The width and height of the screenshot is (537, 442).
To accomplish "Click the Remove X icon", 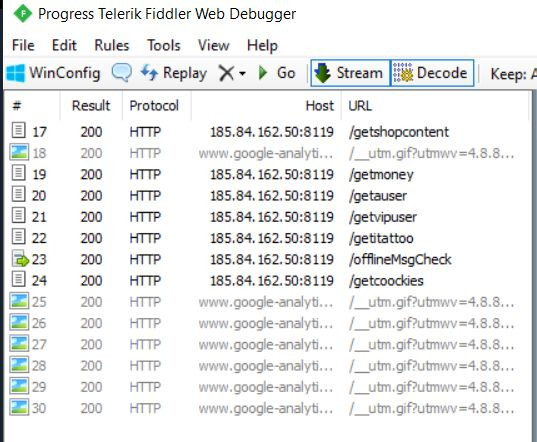I will (x=226, y=73).
